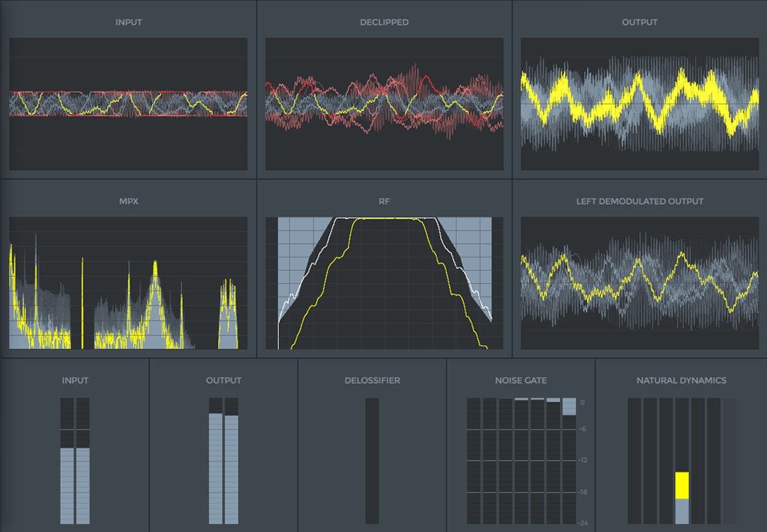Screen dimensions: 767x532
Task: Click the OUTPUT label above the level meter
Action: pos(223,380)
